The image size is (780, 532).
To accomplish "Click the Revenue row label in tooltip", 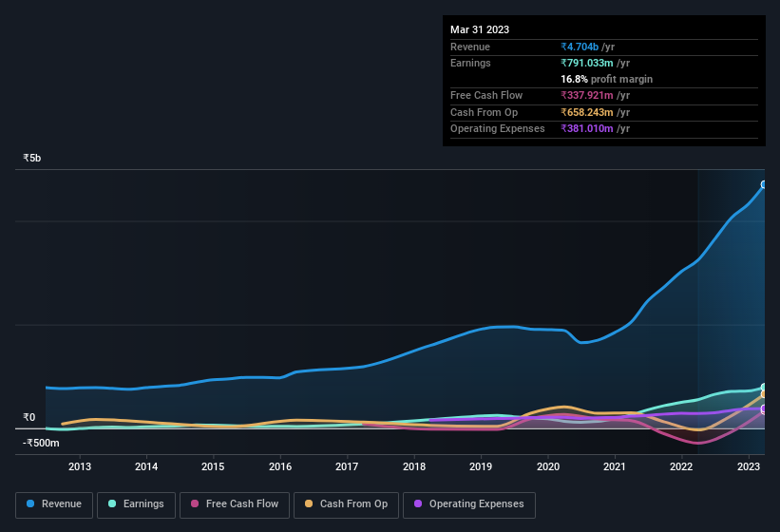I will (x=470, y=47).
